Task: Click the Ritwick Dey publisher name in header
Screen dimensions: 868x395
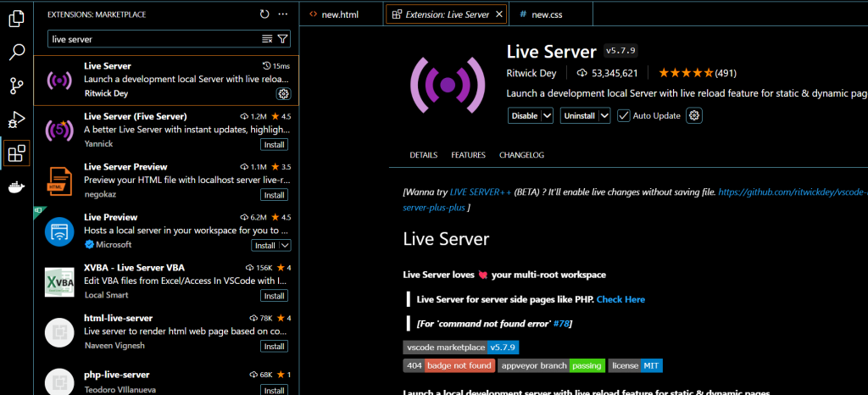Action: click(x=531, y=73)
